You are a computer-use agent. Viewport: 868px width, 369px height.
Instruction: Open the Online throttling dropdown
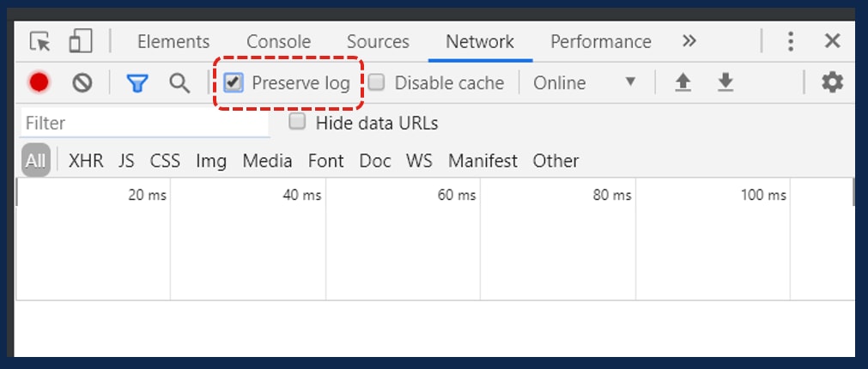pyautogui.click(x=584, y=83)
